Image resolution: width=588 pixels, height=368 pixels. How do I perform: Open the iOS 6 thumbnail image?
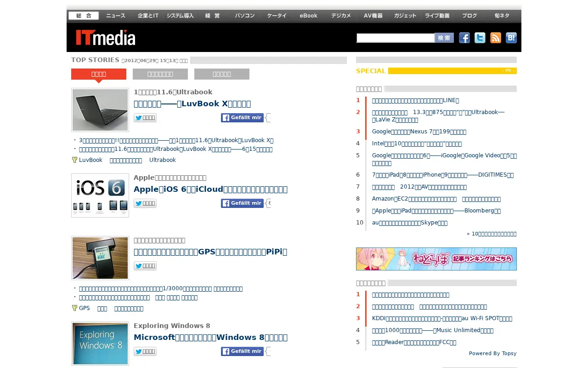[100, 195]
